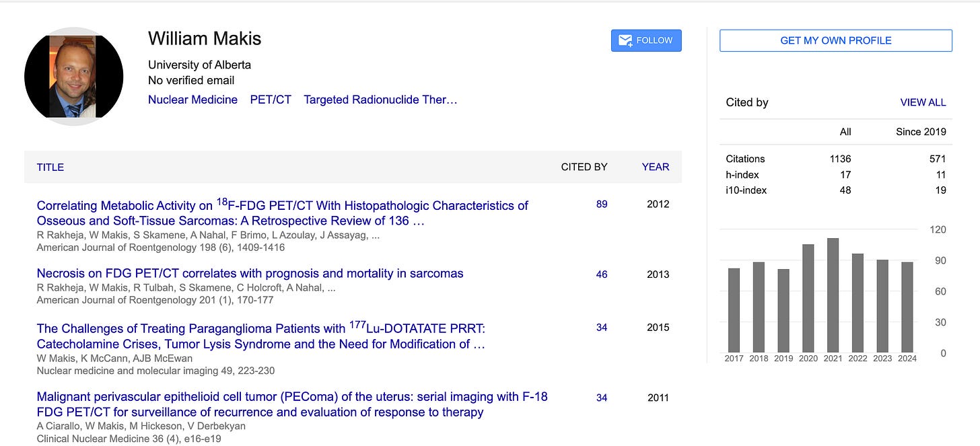Open Necrosis on FDG PET/CT article
The image size is (980, 446).
[x=250, y=273]
